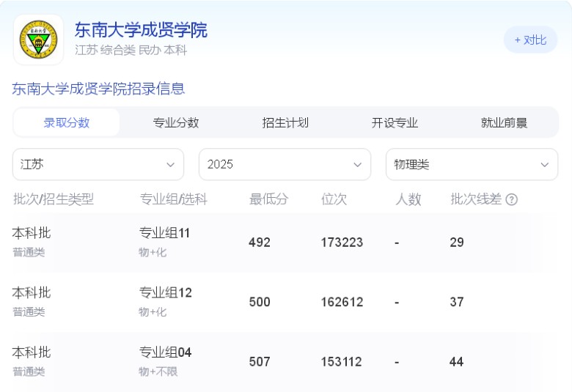
Task: Switch to the 录取分数 tab
Action: coord(67,122)
